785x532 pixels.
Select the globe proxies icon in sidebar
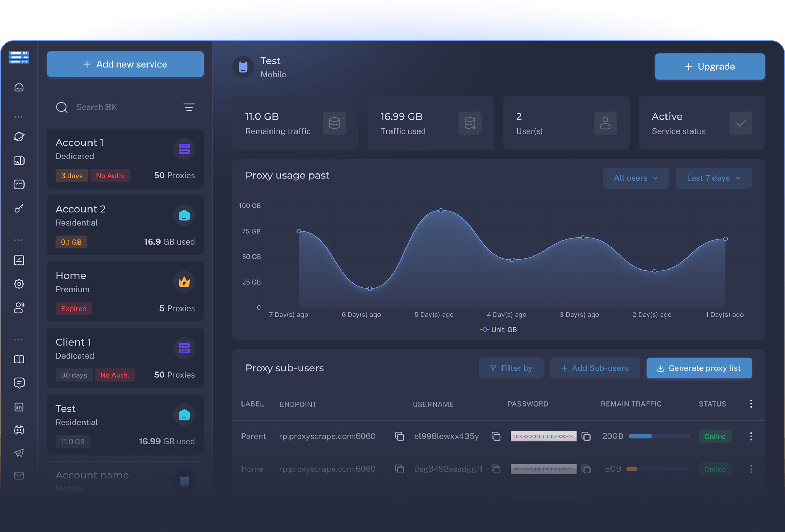point(19,137)
